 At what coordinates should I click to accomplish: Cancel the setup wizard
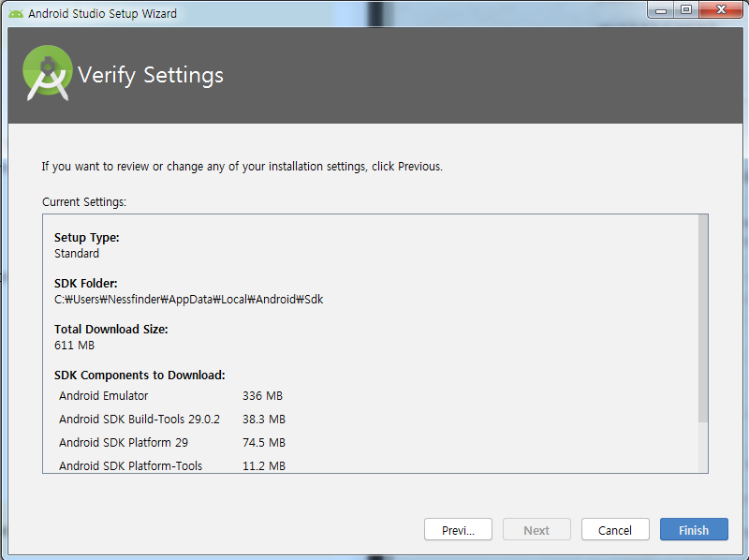click(x=615, y=529)
